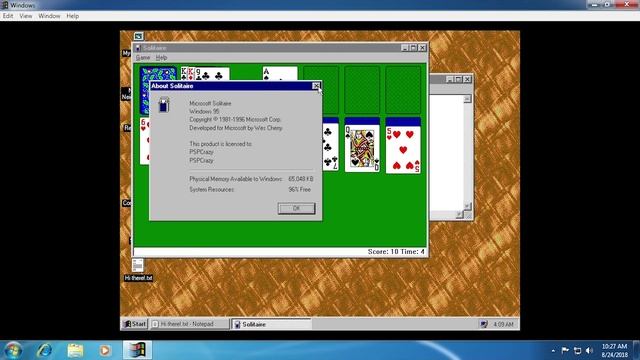Open the Window menu of the emulator window
This screenshot has width=640, height=360.
click(49, 16)
